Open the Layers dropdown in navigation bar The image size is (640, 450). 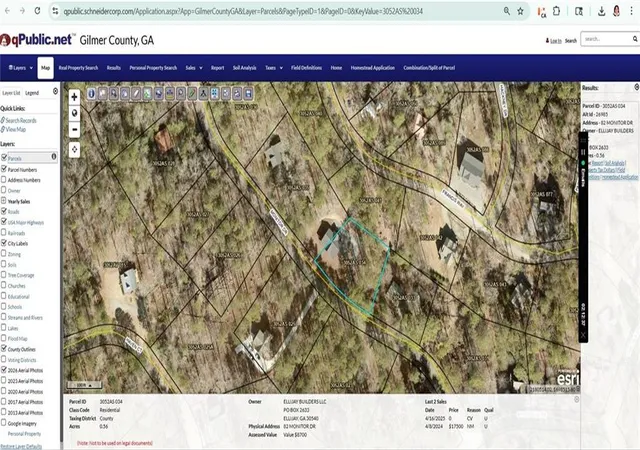click(x=20, y=68)
